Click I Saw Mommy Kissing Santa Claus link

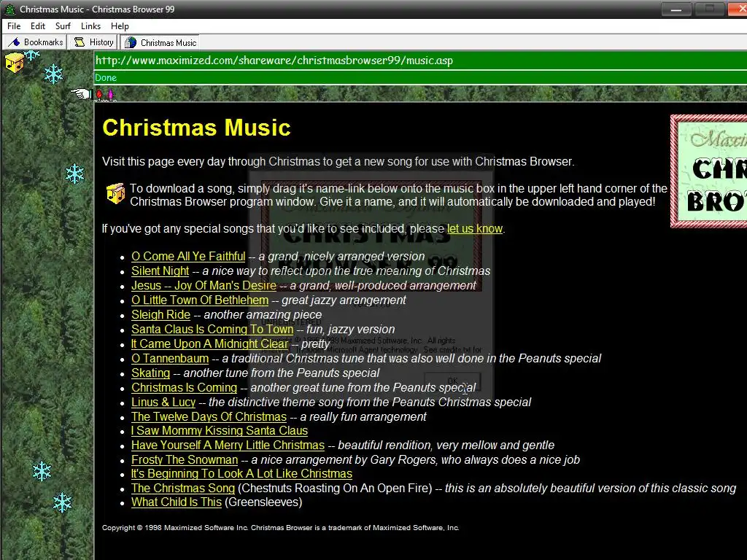tap(219, 431)
